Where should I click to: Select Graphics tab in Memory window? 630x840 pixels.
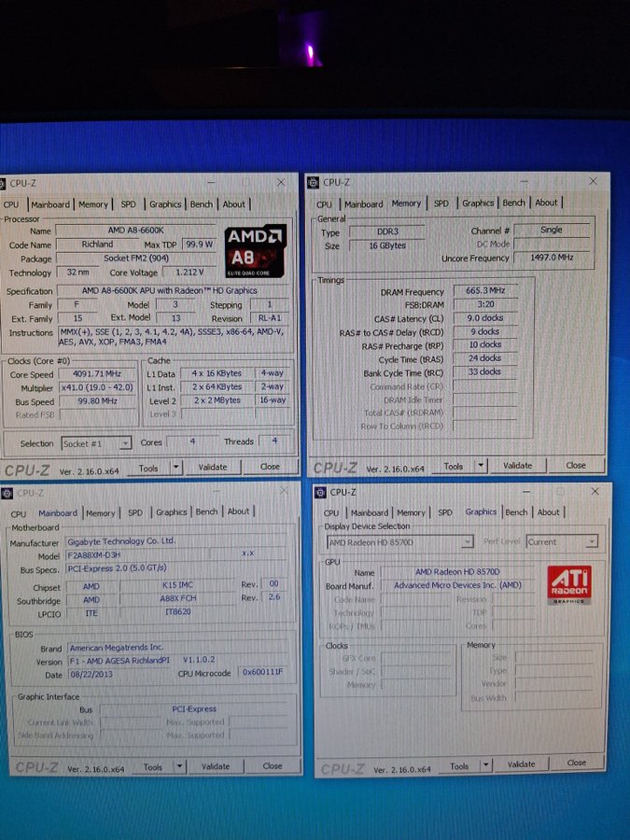point(478,203)
